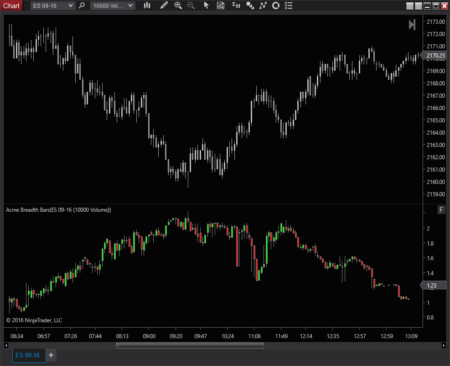Open the Strategies icon

(x=263, y=5)
